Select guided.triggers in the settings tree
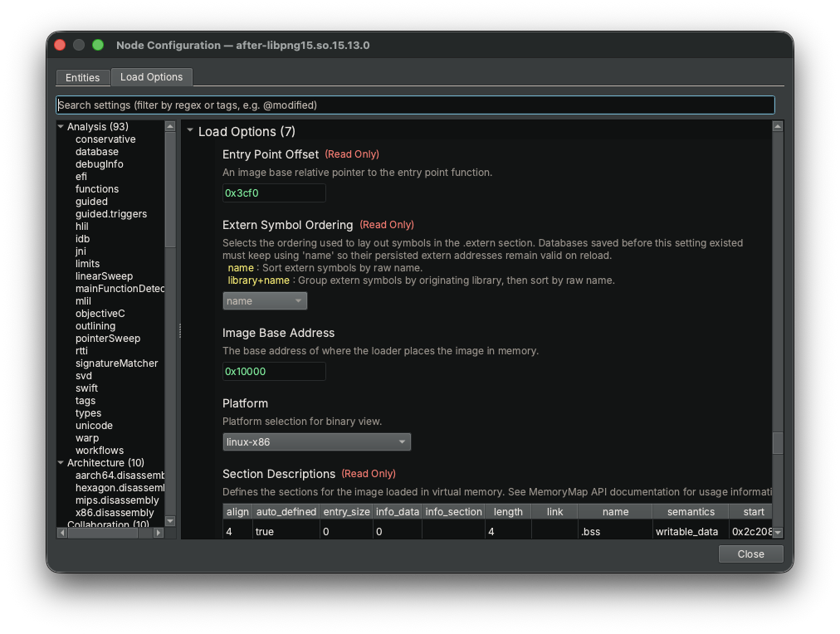The image size is (840, 634). (x=111, y=213)
